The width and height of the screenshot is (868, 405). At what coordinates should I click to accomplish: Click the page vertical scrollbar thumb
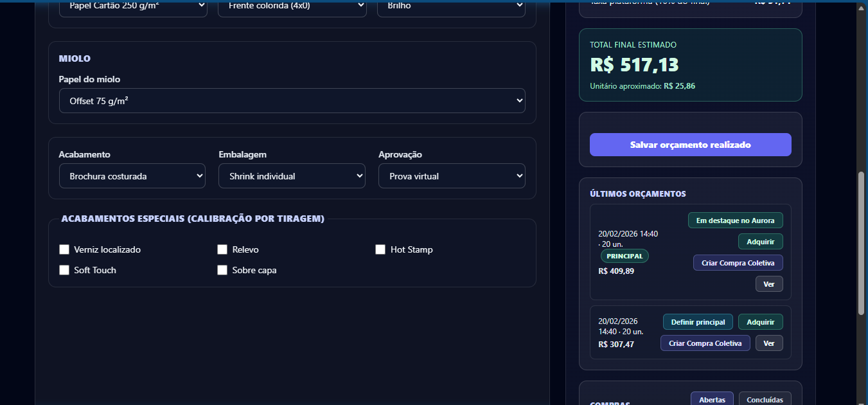pos(862,243)
